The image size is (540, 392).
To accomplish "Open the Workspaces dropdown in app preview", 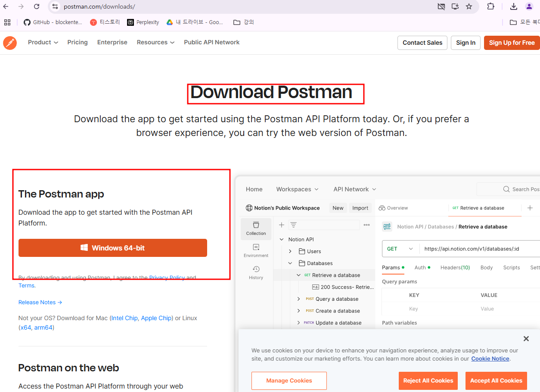I will (298, 189).
